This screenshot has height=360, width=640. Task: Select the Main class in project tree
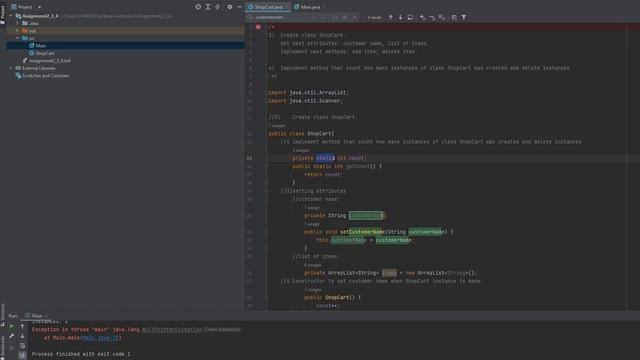point(40,46)
